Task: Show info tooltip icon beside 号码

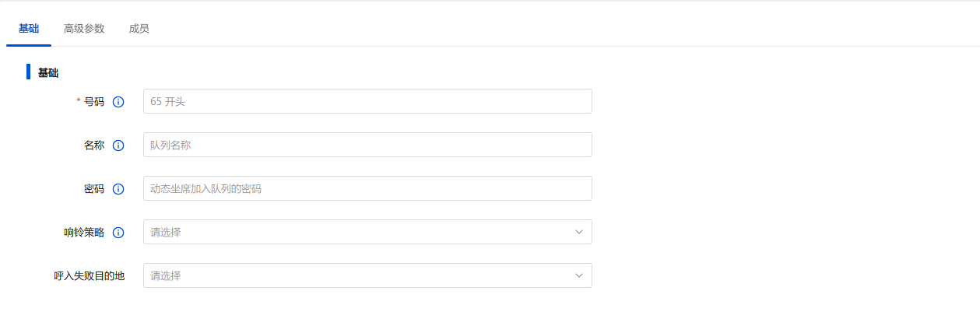Action: tap(119, 102)
